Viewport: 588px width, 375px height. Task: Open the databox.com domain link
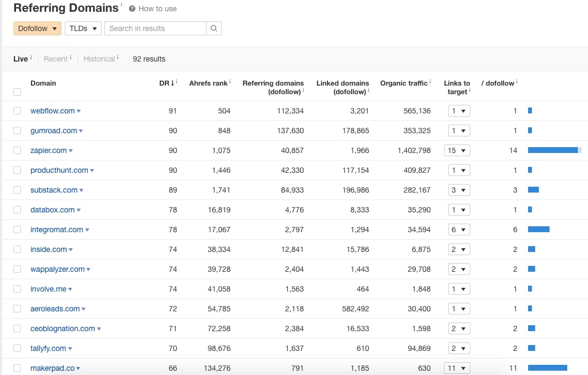click(x=52, y=210)
